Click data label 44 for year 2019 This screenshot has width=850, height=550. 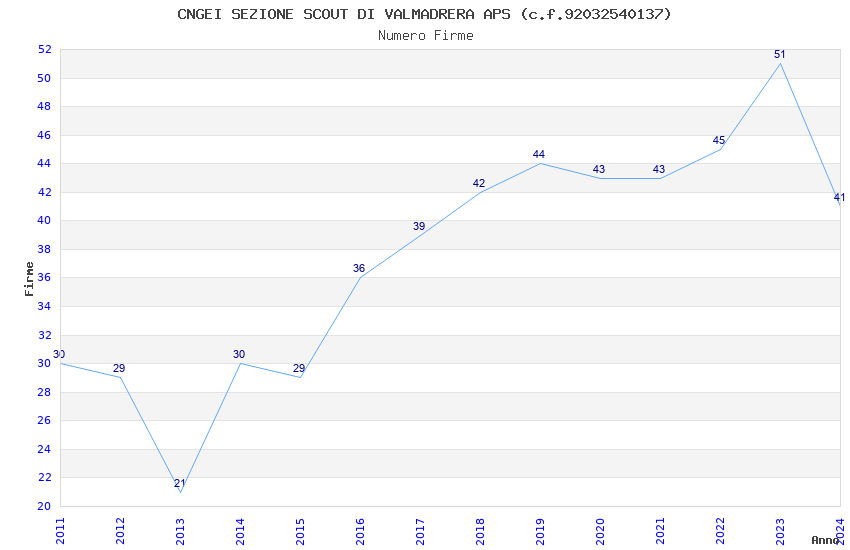tap(539, 154)
